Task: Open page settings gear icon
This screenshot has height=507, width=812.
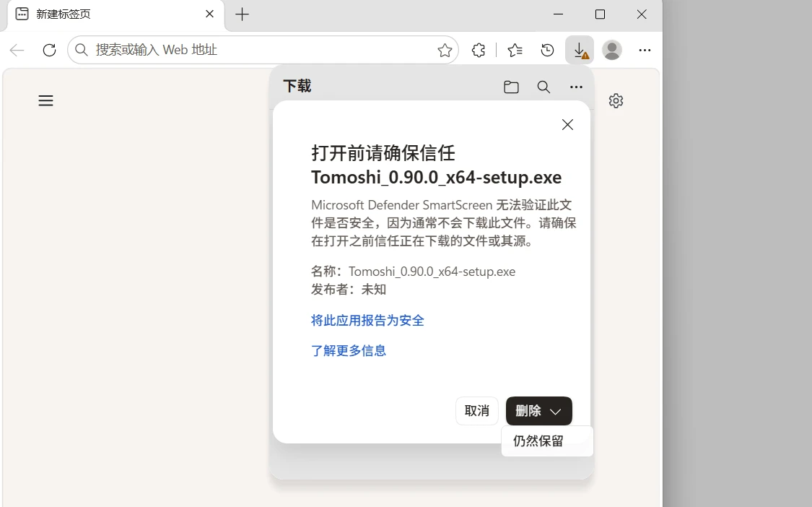Action: 616,100
